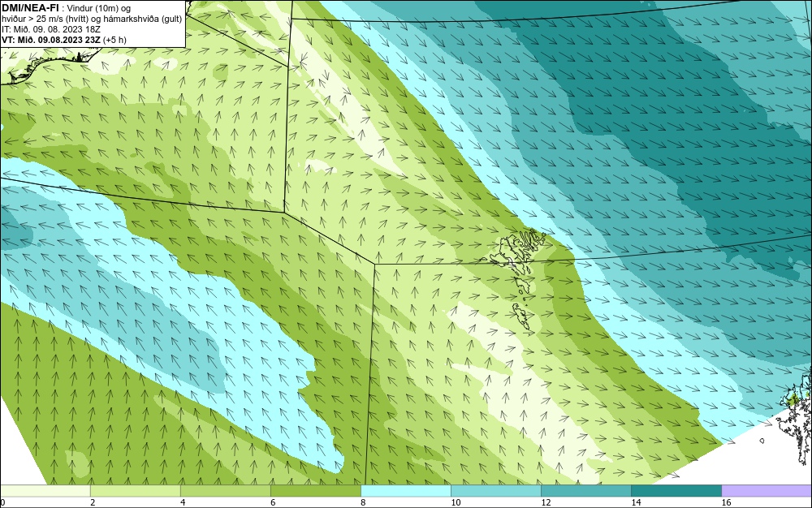The width and height of the screenshot is (812, 508).
Task: Click the "VT: Mið. 09.08.2023 23Z (+5 h)" line
Action: (63, 40)
